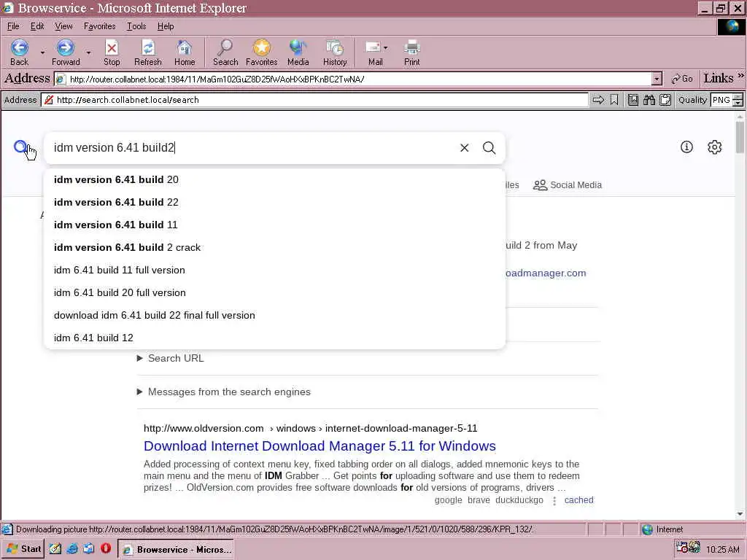The height and width of the screenshot is (560, 747).
Task: Click the Opera icon in the quick launch
Action: pyautogui.click(x=106, y=548)
